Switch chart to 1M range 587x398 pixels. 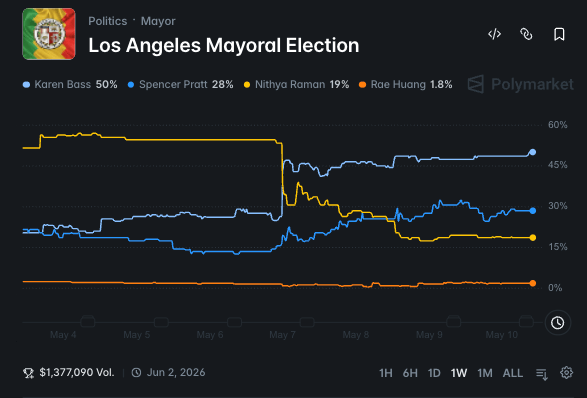pyautogui.click(x=485, y=373)
